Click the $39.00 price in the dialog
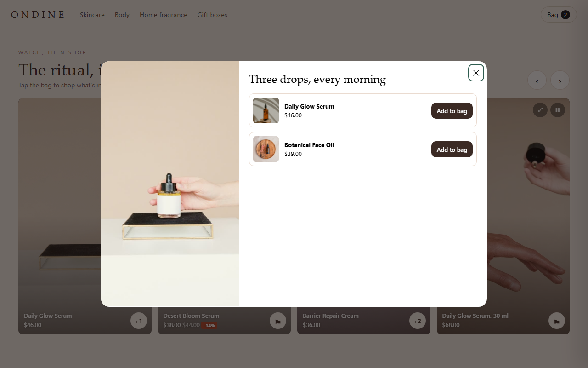Viewport: 588px width, 368px height. click(x=293, y=154)
